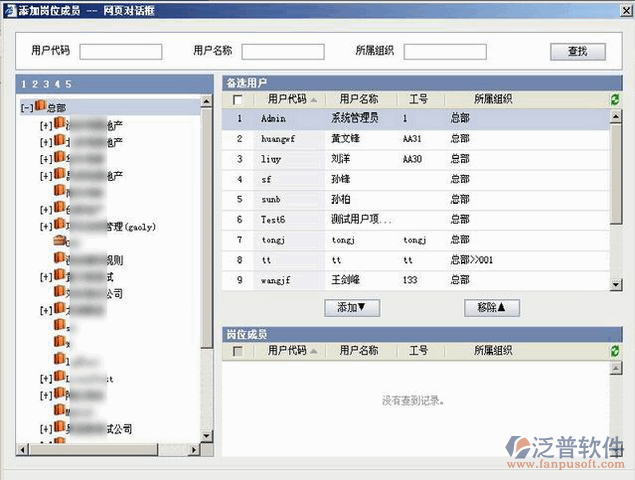Click the folder icon beside 管理(gaoly) node
The width and height of the screenshot is (635, 480).
59,226
